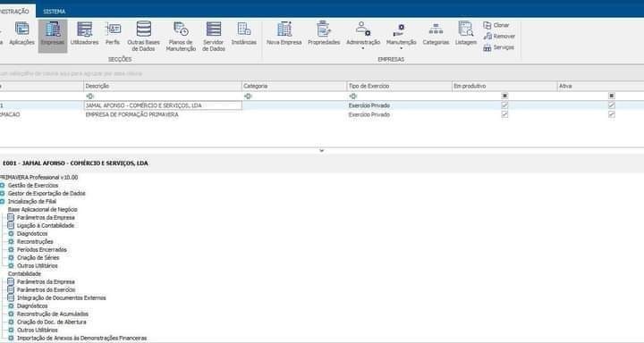Expand Outros Utilitários under Base Aplicacional
644x343 pixels.
point(11,266)
